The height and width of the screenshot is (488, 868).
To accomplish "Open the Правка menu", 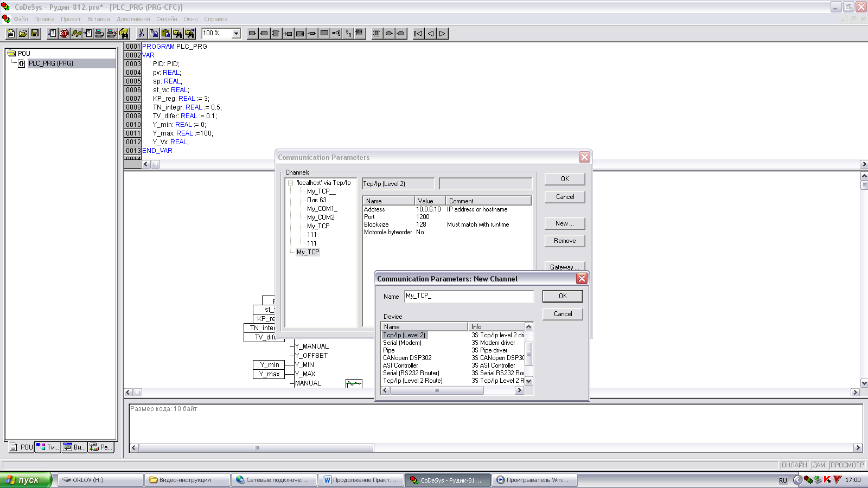I will 44,19.
